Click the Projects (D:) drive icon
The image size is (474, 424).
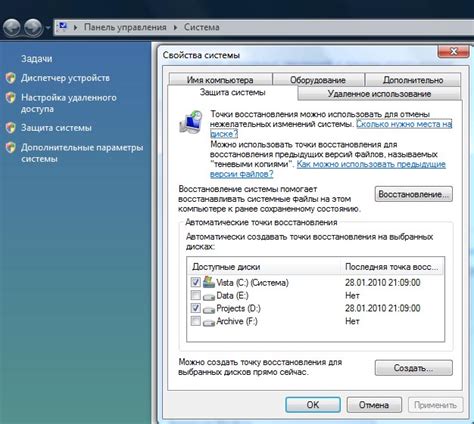(209, 309)
